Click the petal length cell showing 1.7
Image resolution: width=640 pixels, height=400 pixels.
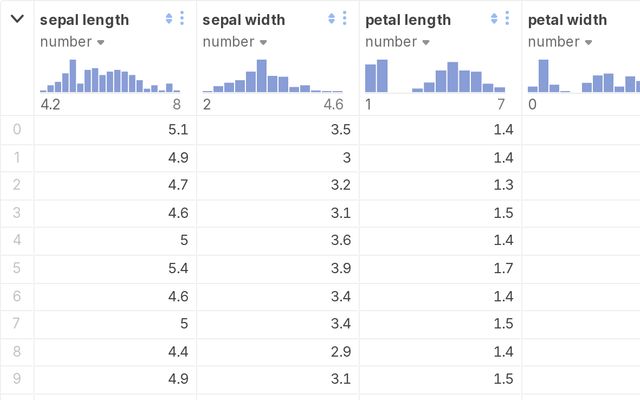440,269
